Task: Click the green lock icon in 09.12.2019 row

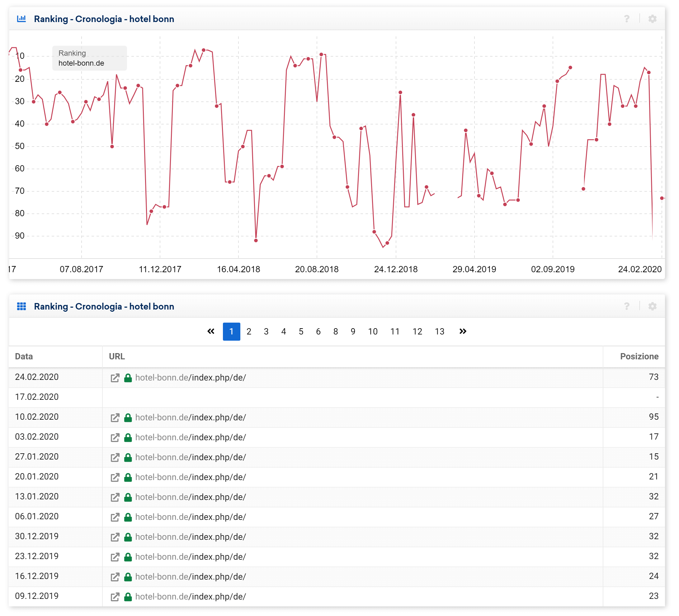Action: [128, 597]
